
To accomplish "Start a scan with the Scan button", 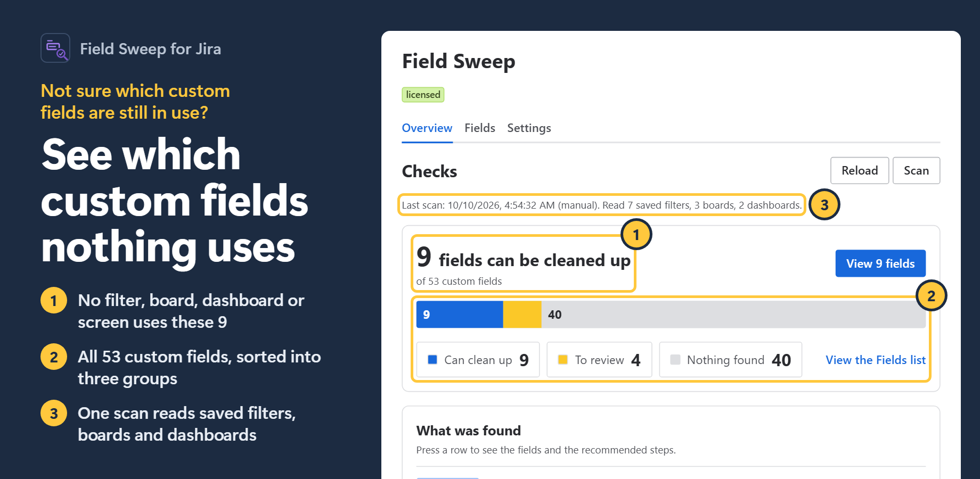I will pyautogui.click(x=916, y=170).
